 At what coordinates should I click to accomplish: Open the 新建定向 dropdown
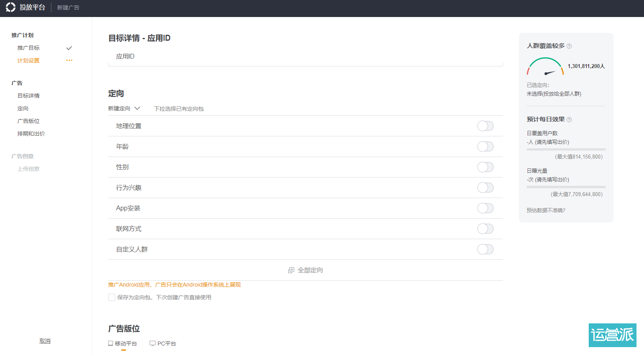click(x=124, y=108)
